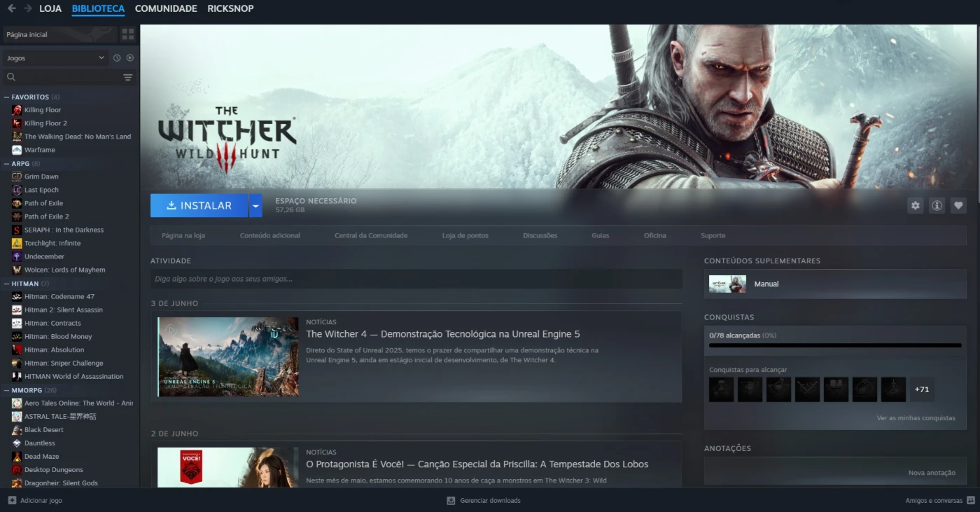The height and width of the screenshot is (512, 980).
Task: Show game information icon
Action: point(937,205)
